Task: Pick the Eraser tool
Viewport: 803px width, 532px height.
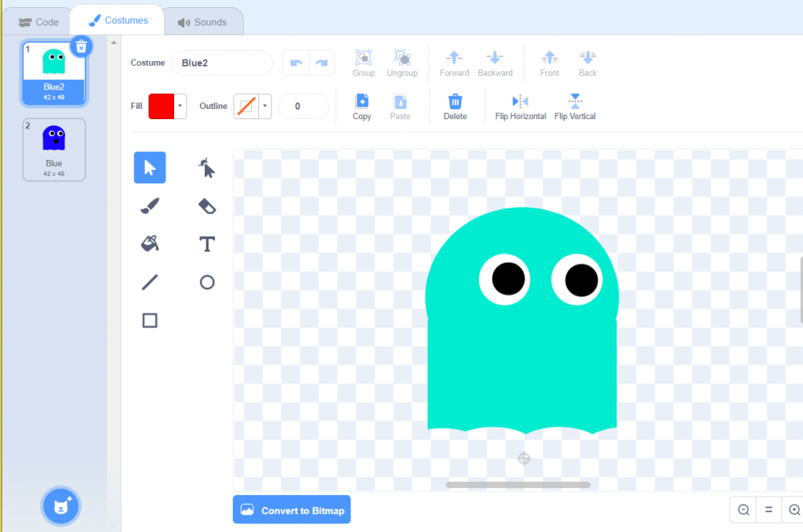Action: (207, 205)
